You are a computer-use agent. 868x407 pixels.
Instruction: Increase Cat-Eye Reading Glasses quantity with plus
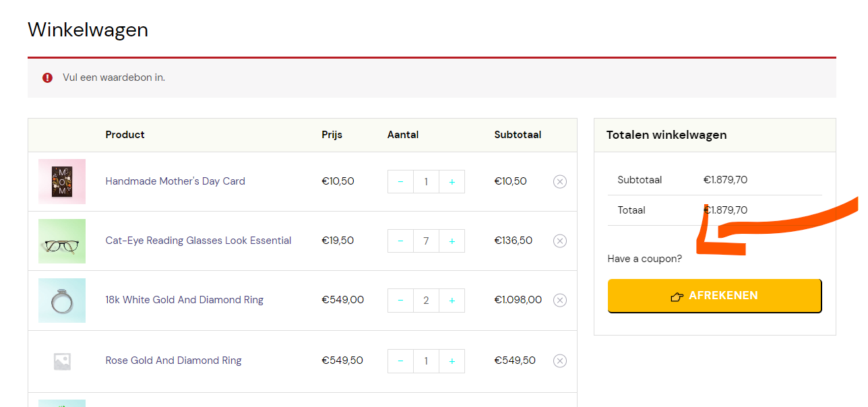452,241
